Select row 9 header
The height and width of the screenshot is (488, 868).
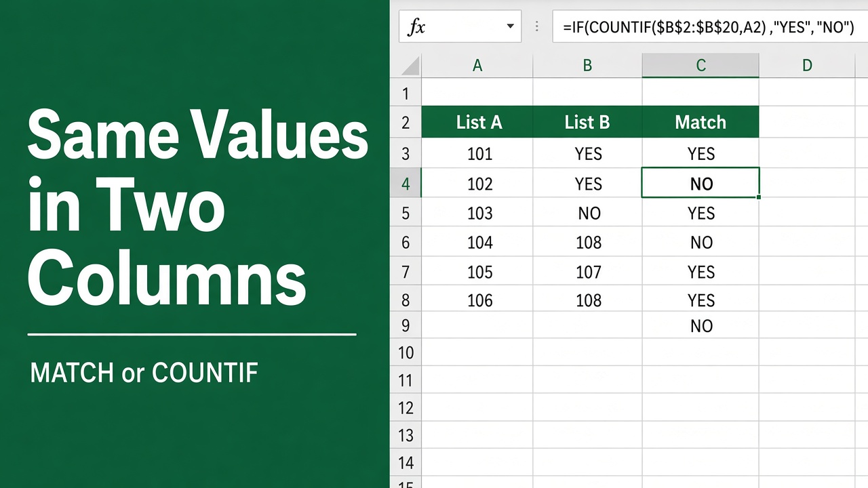[x=406, y=326]
